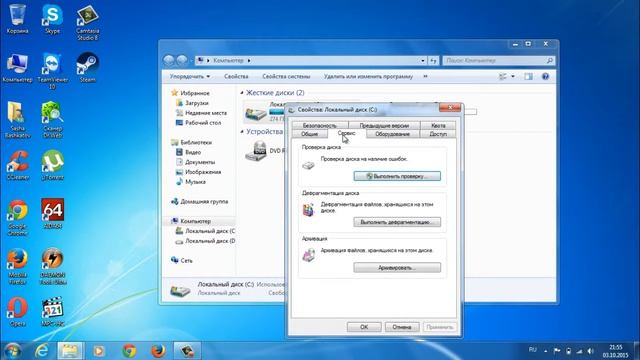Viewport: 640px width, 360px height.
Task: Launch Skype from the desktop
Action: [x=52, y=19]
